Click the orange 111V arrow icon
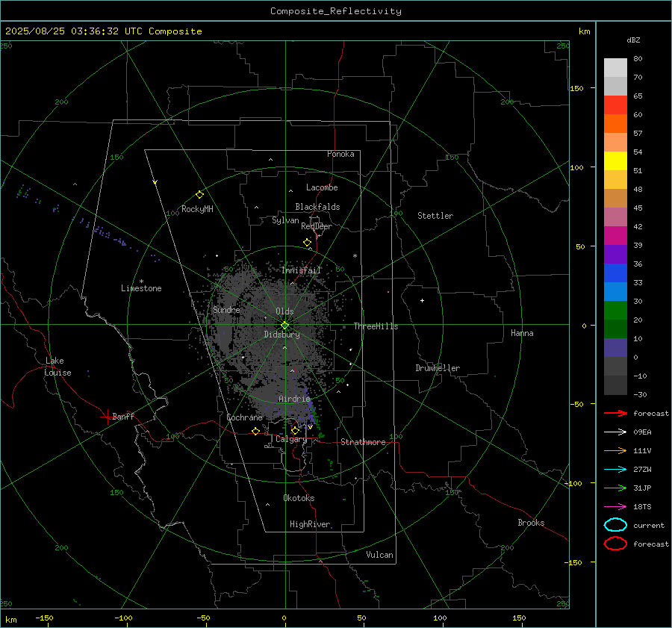This screenshot has height=628, width=672. 615,450
